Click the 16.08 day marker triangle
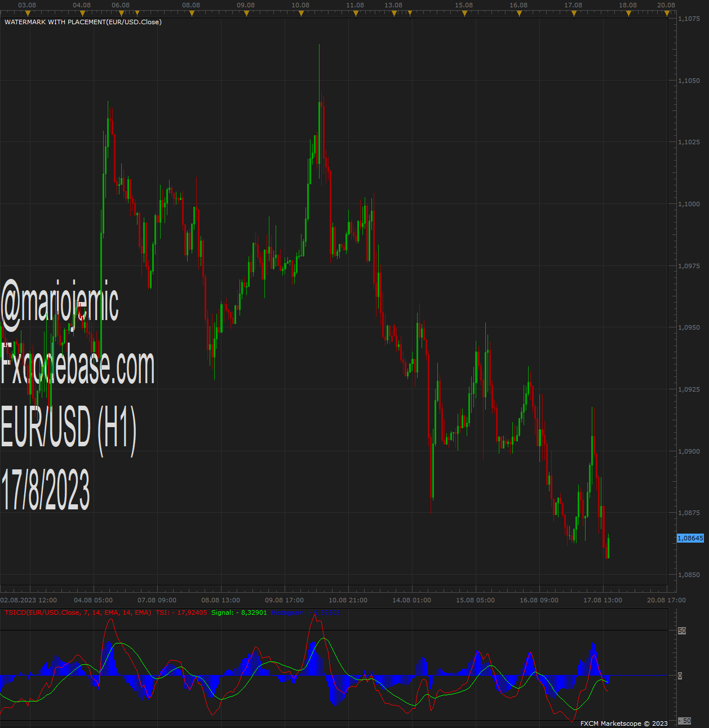This screenshot has width=709, height=728. 520,13
